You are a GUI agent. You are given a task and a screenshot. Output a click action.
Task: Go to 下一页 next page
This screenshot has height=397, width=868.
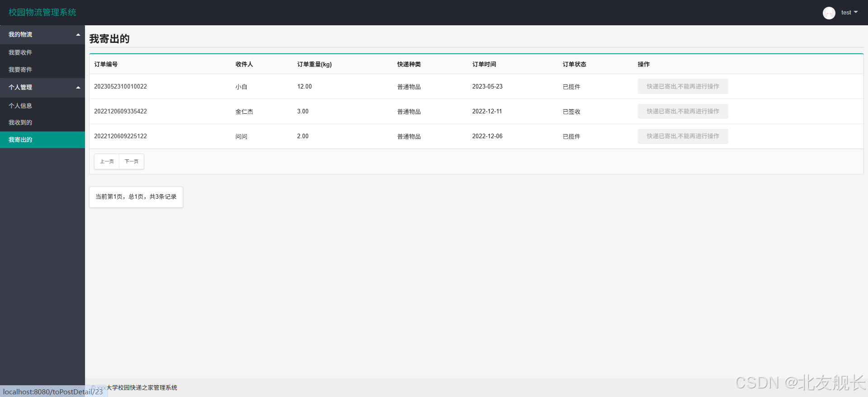click(132, 161)
